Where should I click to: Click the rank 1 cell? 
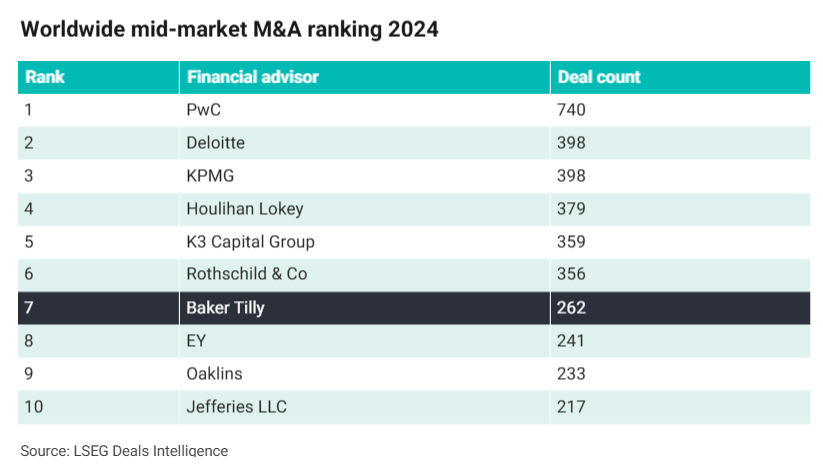click(x=28, y=110)
